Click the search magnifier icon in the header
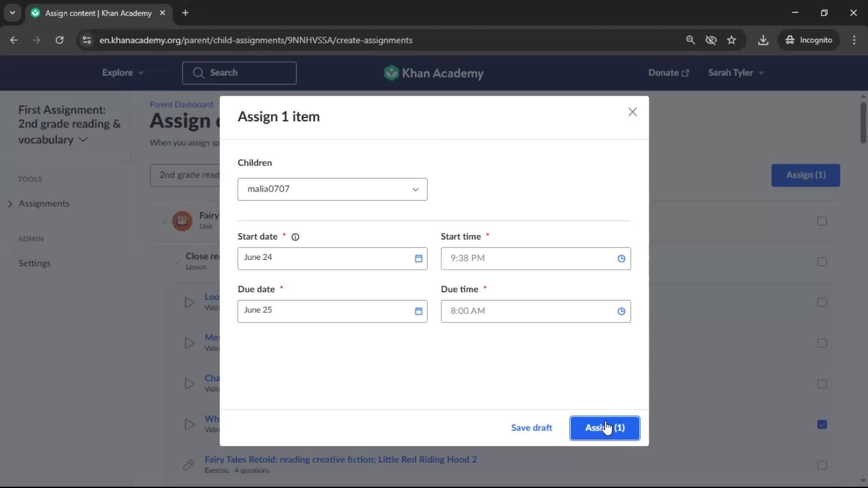Image resolution: width=868 pixels, height=488 pixels. click(x=198, y=73)
